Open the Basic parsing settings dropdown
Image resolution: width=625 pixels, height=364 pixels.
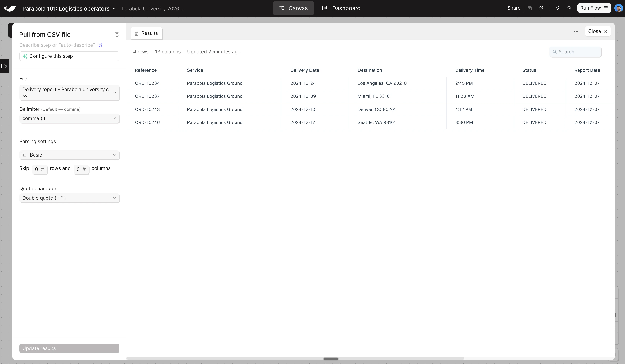click(x=70, y=155)
